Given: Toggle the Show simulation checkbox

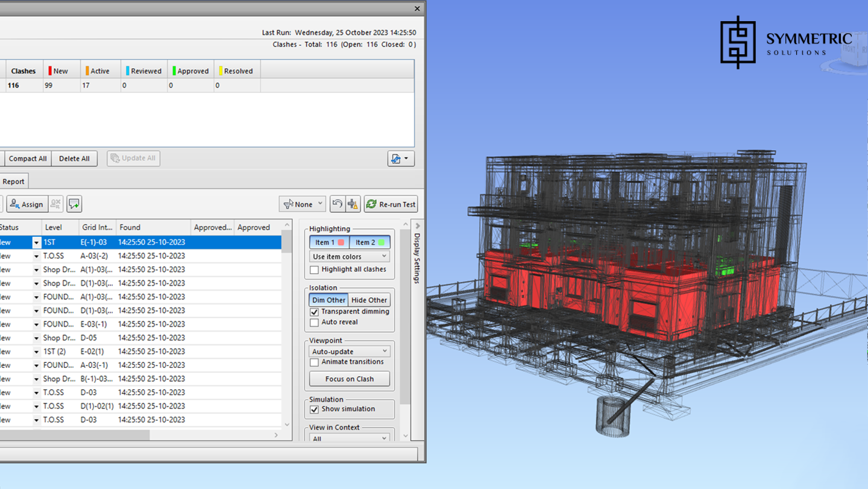Looking at the screenshot, I should [315, 409].
